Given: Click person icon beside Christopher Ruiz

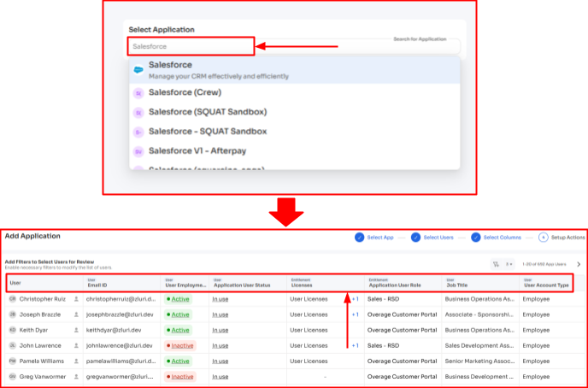Looking at the screenshot, I should tap(76, 299).
